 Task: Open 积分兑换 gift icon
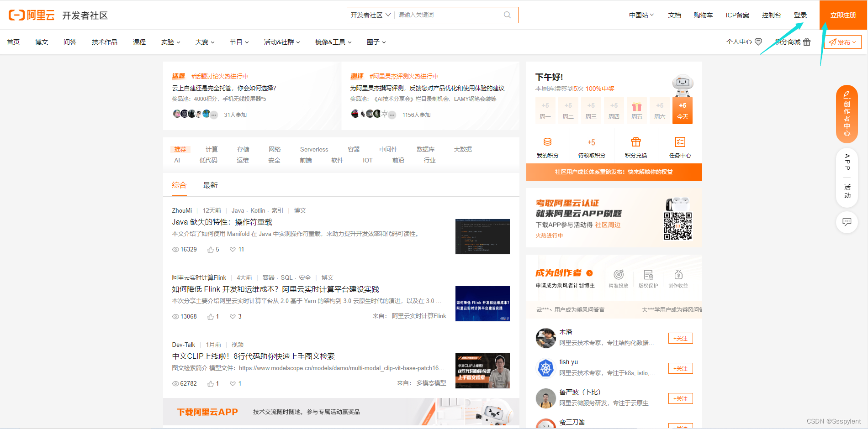click(x=635, y=142)
